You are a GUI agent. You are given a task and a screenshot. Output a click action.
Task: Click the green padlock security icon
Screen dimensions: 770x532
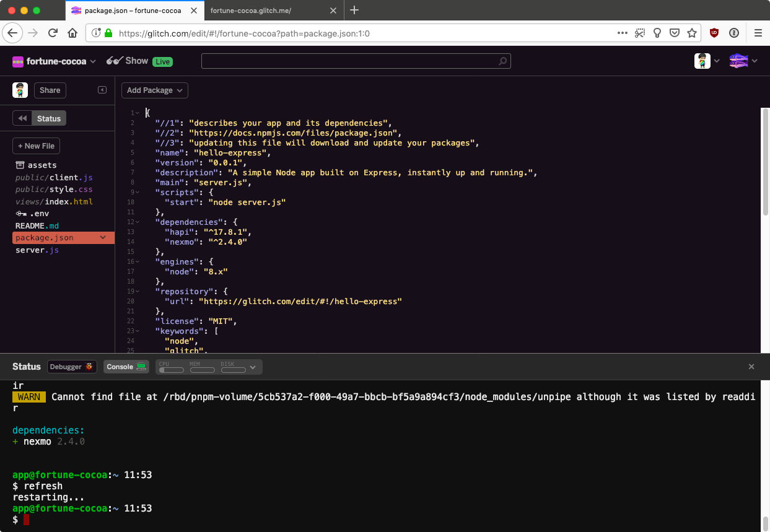click(108, 33)
